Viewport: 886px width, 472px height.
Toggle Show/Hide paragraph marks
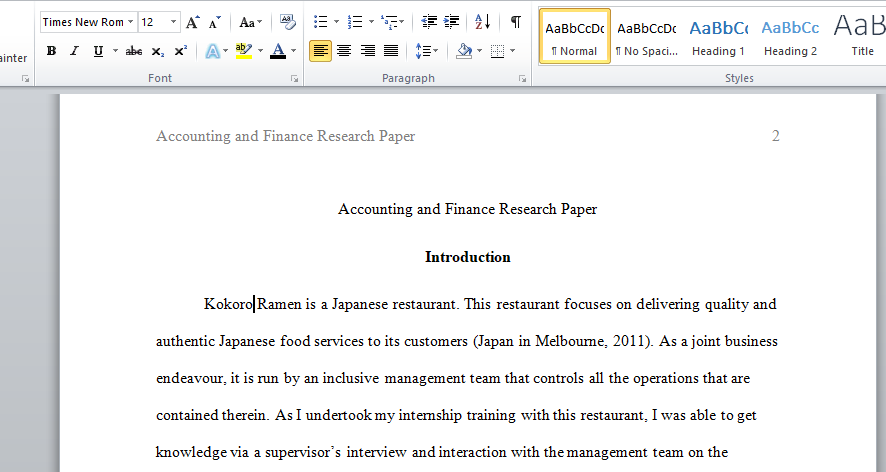[x=515, y=22]
